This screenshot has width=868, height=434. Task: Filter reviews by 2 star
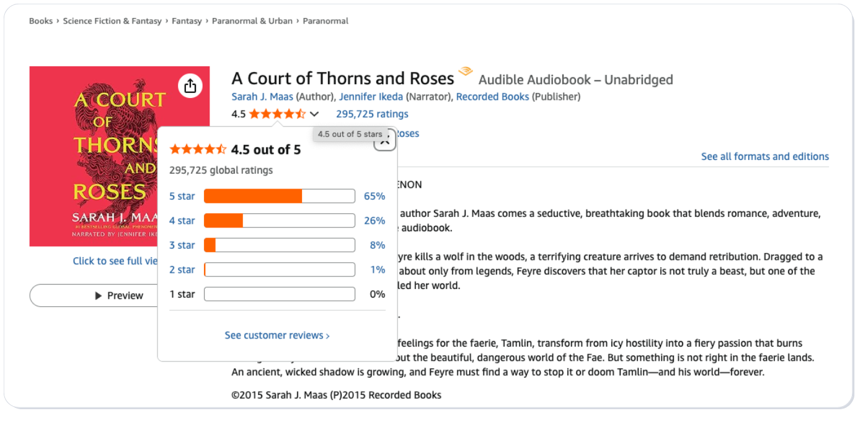[x=182, y=270]
